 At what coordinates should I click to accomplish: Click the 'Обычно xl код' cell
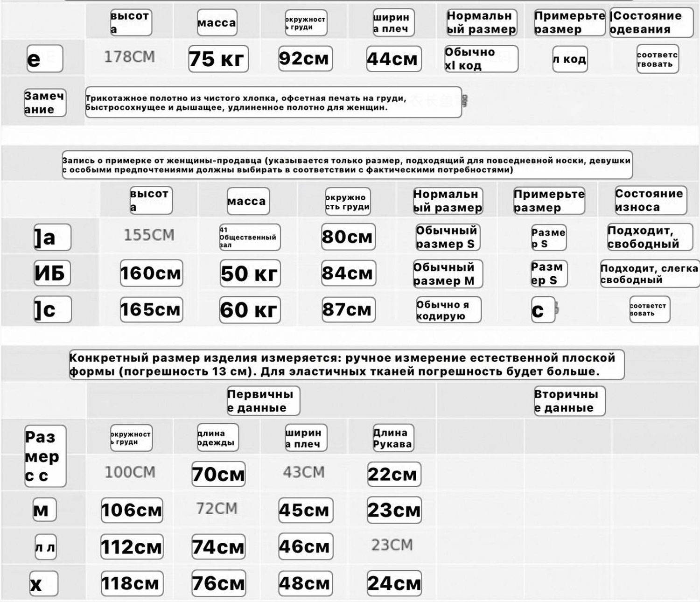coord(481,59)
